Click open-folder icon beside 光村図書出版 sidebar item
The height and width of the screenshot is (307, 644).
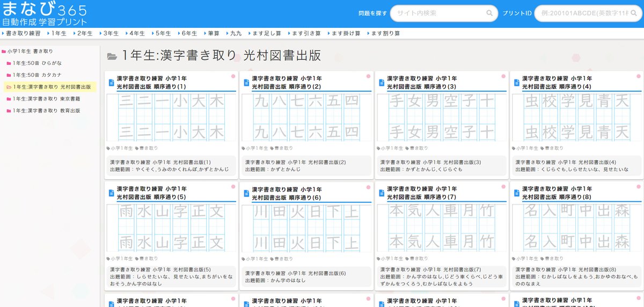click(x=9, y=87)
